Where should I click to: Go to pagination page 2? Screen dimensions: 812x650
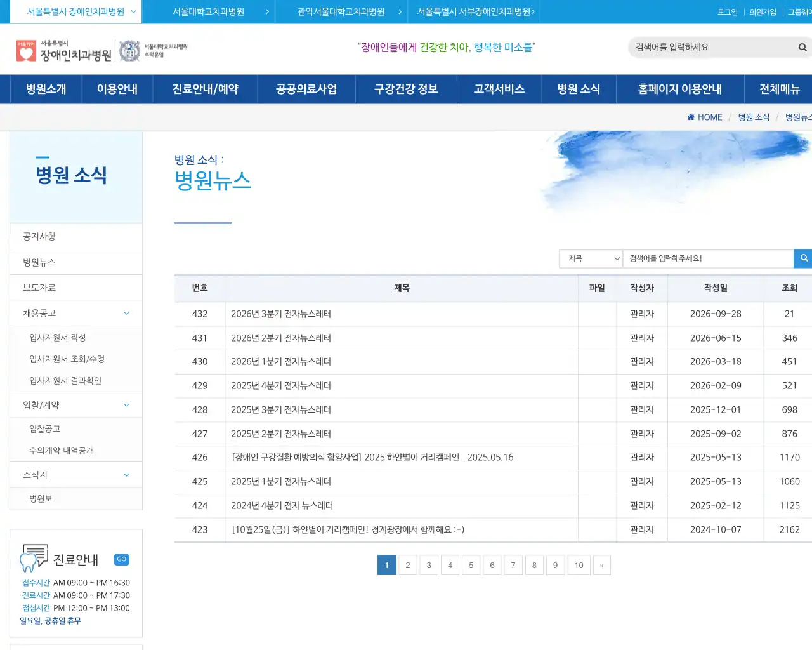tap(408, 565)
